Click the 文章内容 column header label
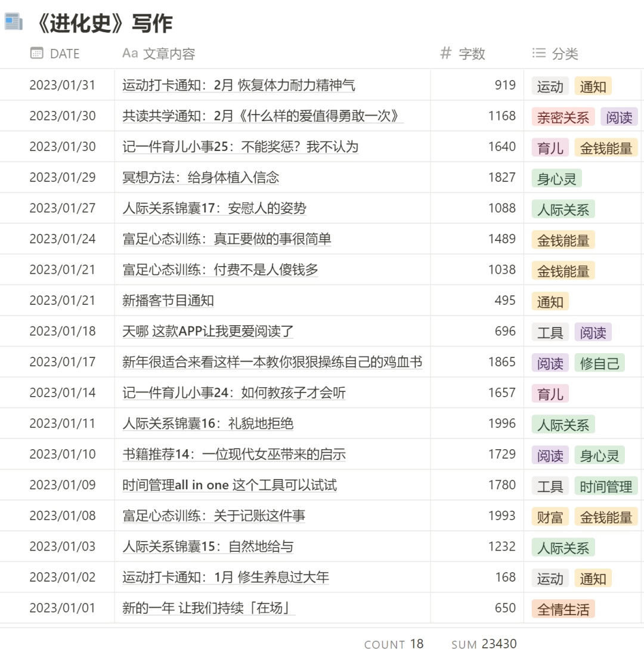The height and width of the screenshot is (658, 644). pyautogui.click(x=169, y=54)
